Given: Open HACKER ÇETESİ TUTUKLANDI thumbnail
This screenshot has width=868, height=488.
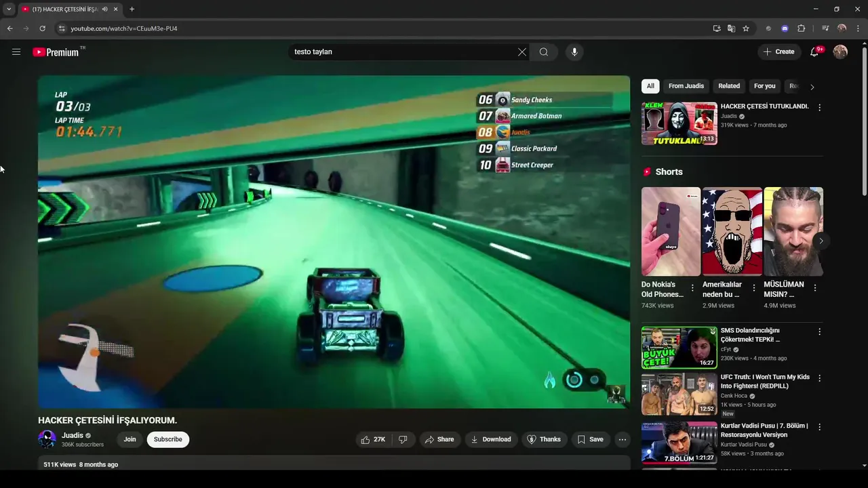Looking at the screenshot, I should [679, 123].
